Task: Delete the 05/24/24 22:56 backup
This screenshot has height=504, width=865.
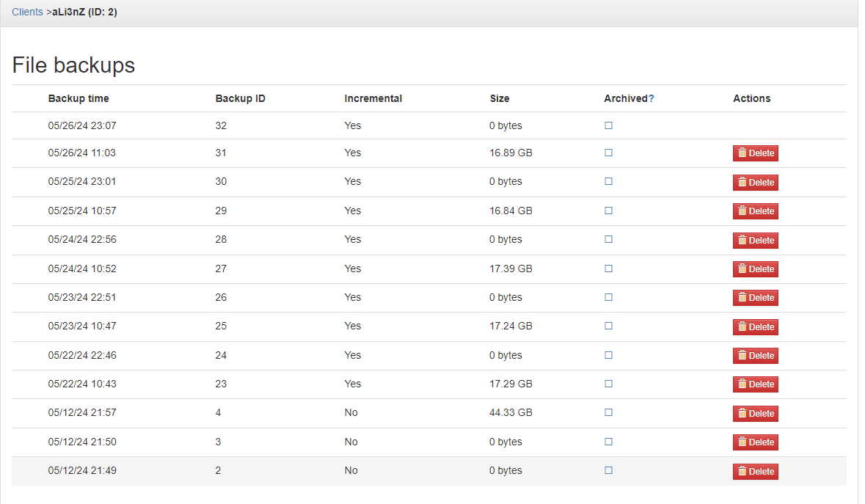Action: click(x=755, y=241)
